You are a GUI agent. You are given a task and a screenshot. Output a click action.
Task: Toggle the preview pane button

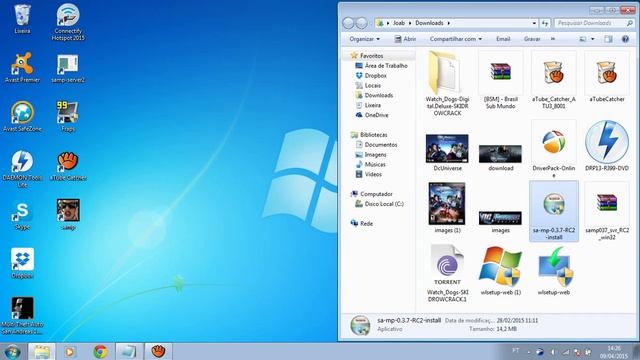608,39
